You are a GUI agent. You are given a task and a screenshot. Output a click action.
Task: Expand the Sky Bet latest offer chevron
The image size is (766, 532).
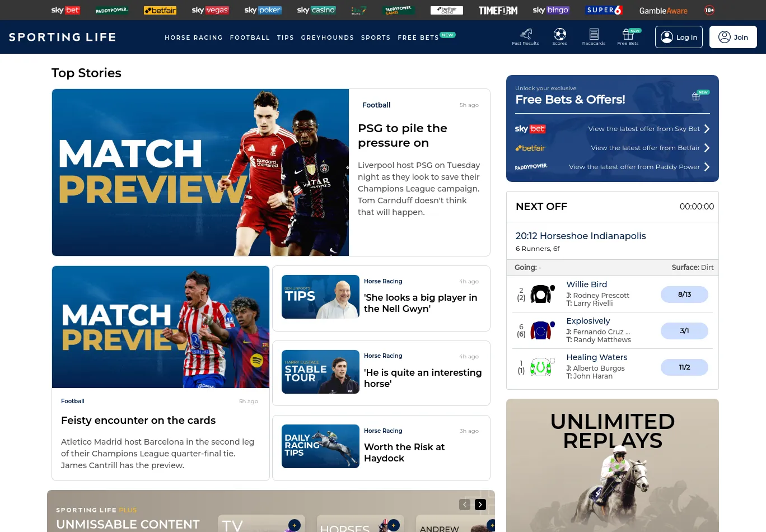(x=707, y=129)
